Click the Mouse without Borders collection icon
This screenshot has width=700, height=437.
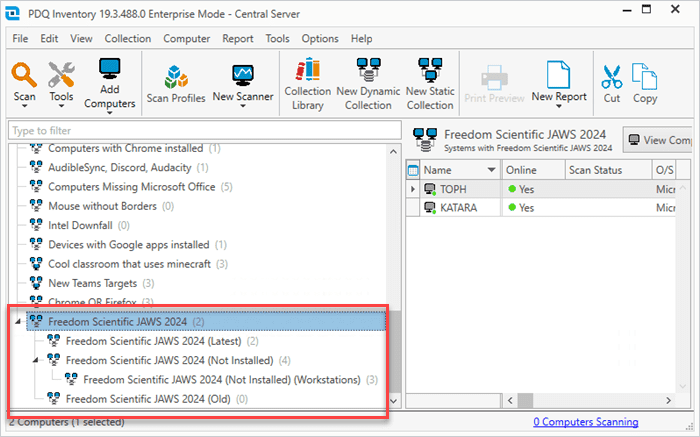pyautogui.click(x=36, y=206)
